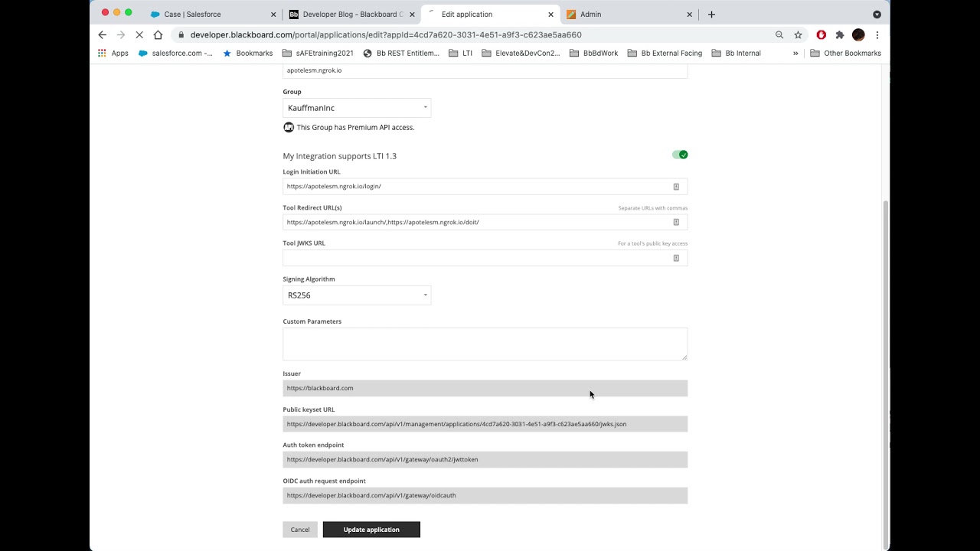Open the user profile avatar
The width and height of the screenshot is (980, 551).
click(858, 34)
